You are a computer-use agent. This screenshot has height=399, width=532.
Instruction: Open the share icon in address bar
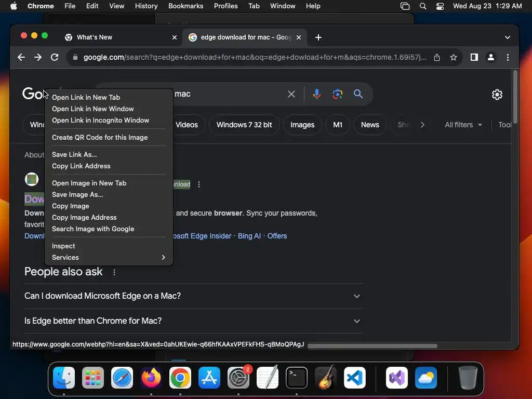coord(437,57)
